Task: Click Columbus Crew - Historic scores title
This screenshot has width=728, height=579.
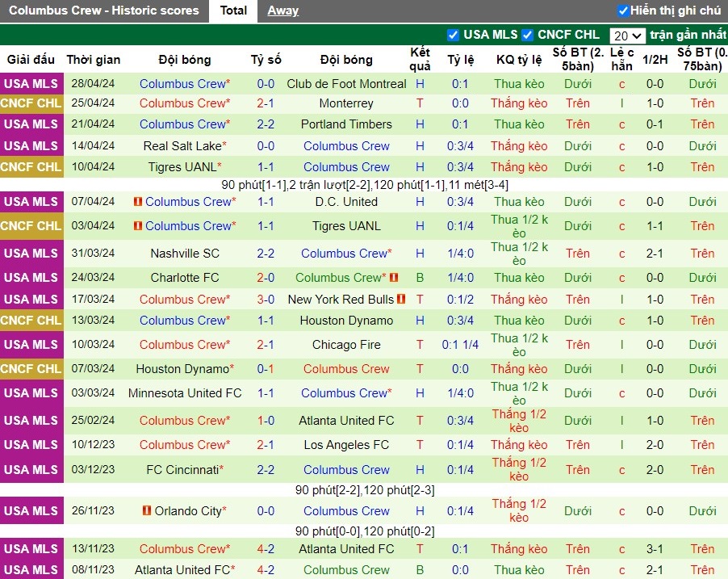Action: [104, 10]
